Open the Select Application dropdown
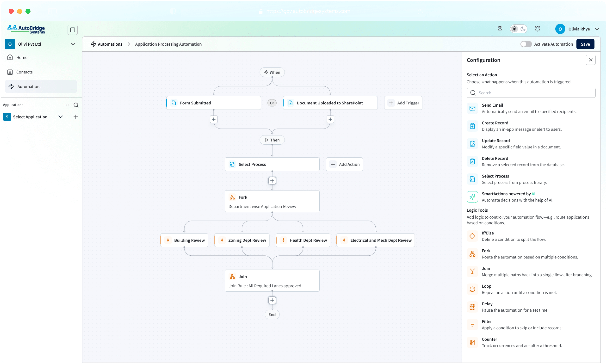607x364 pixels. tap(61, 117)
